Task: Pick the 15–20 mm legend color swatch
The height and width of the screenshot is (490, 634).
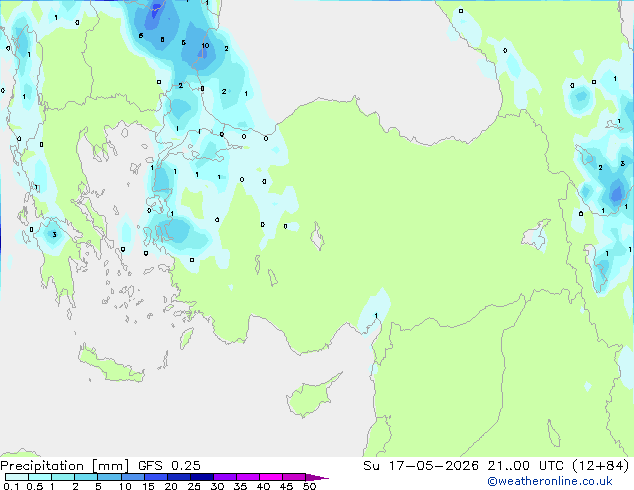Action: click(x=155, y=477)
